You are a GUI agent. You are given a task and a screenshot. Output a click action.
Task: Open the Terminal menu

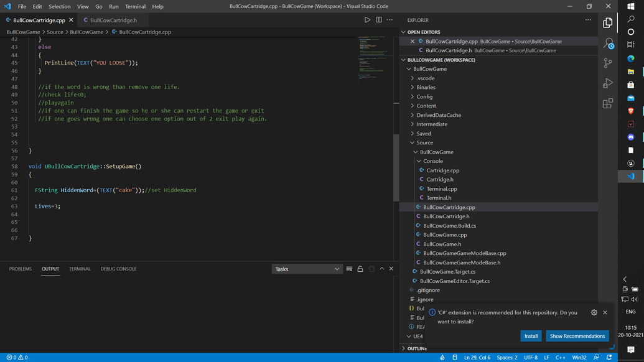point(135,7)
